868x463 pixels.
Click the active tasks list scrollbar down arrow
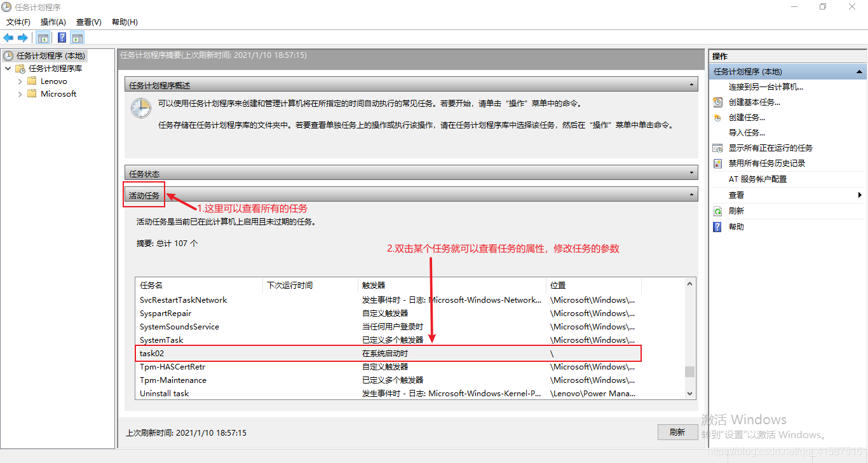pyautogui.click(x=690, y=394)
